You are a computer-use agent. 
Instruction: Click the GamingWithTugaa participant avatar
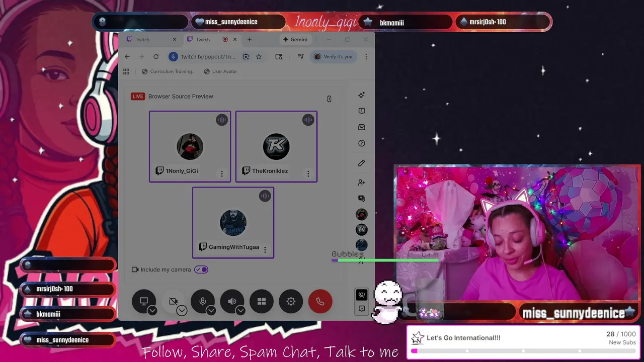(233, 223)
